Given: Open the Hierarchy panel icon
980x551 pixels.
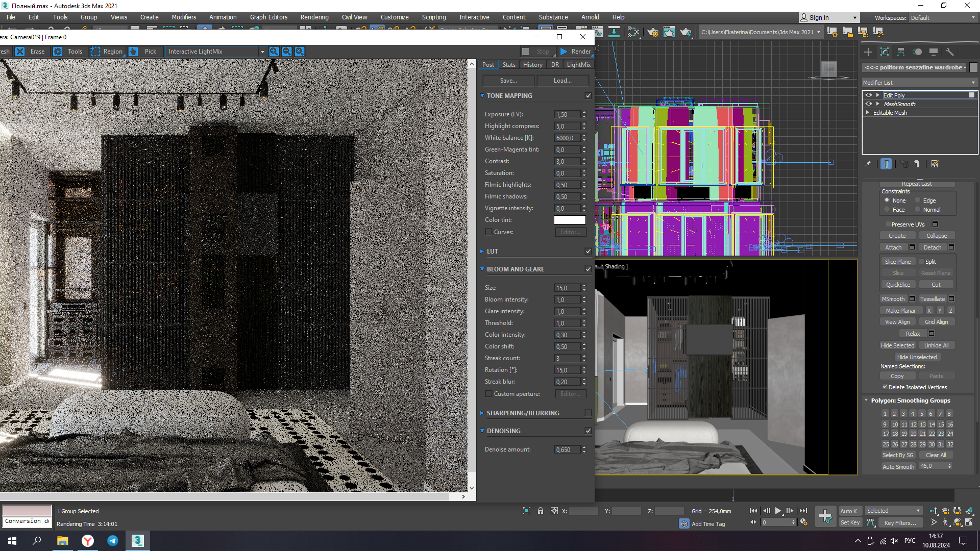Looking at the screenshot, I should tap(901, 52).
